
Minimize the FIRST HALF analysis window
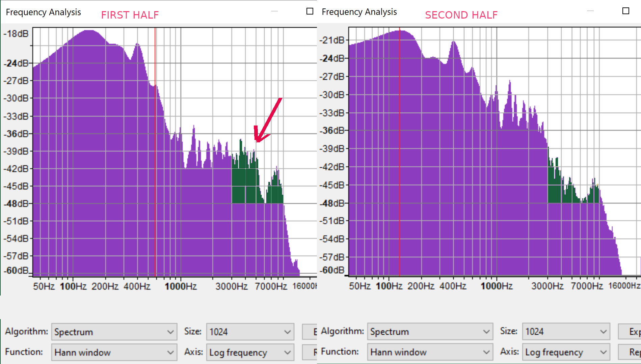point(274,11)
